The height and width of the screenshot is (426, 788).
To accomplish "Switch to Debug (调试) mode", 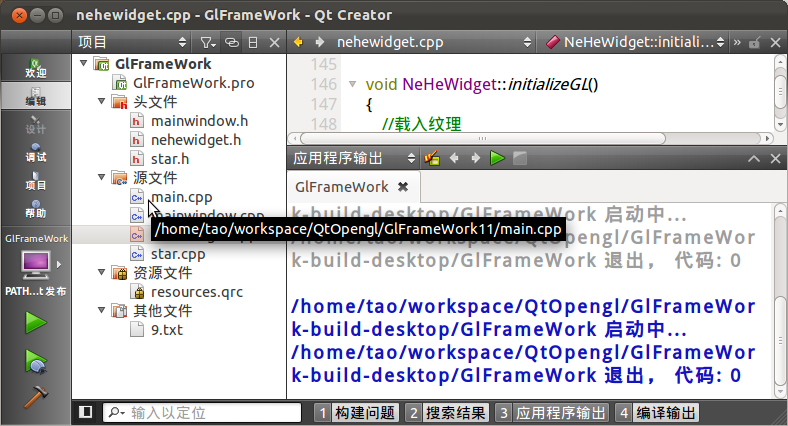I will [36, 152].
